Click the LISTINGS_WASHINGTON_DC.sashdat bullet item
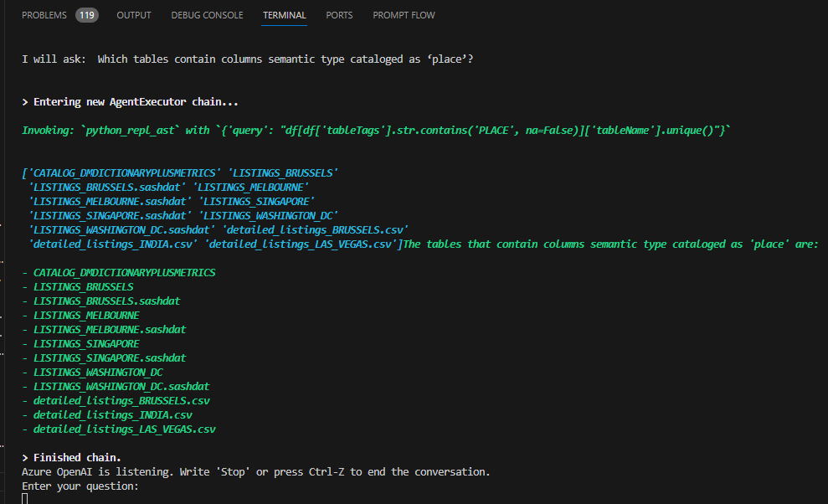828x504 pixels. point(121,386)
